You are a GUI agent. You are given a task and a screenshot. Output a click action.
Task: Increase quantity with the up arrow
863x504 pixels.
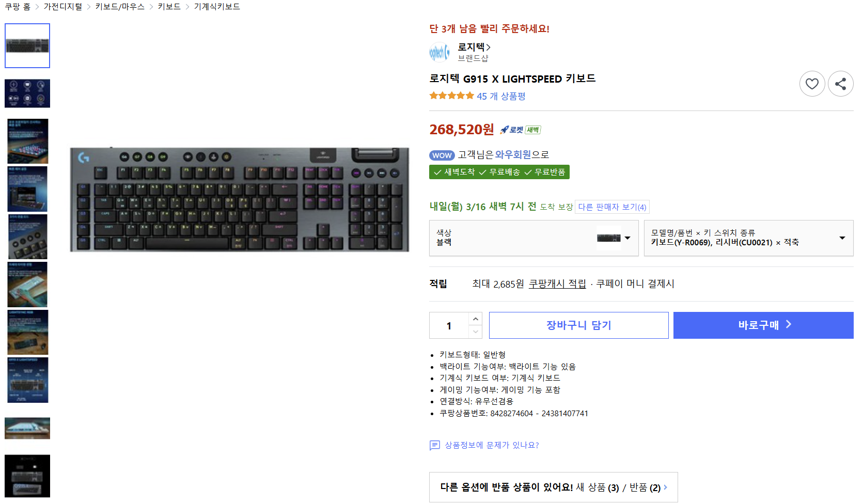tap(476, 319)
